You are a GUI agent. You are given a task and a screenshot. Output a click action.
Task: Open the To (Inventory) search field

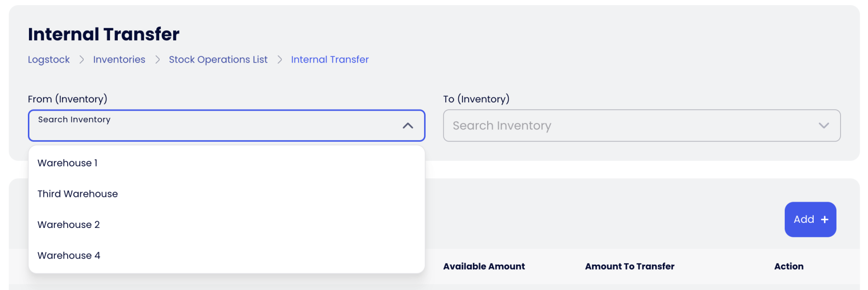point(630,126)
